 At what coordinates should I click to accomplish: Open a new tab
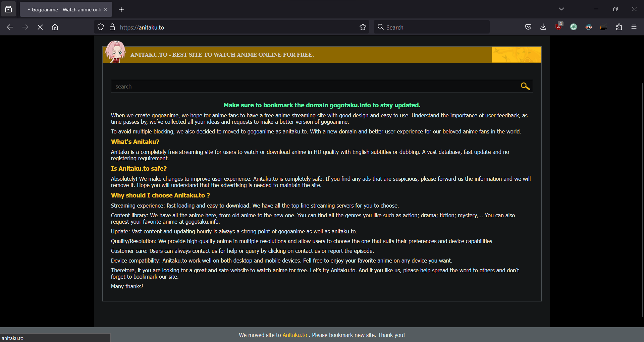(121, 9)
